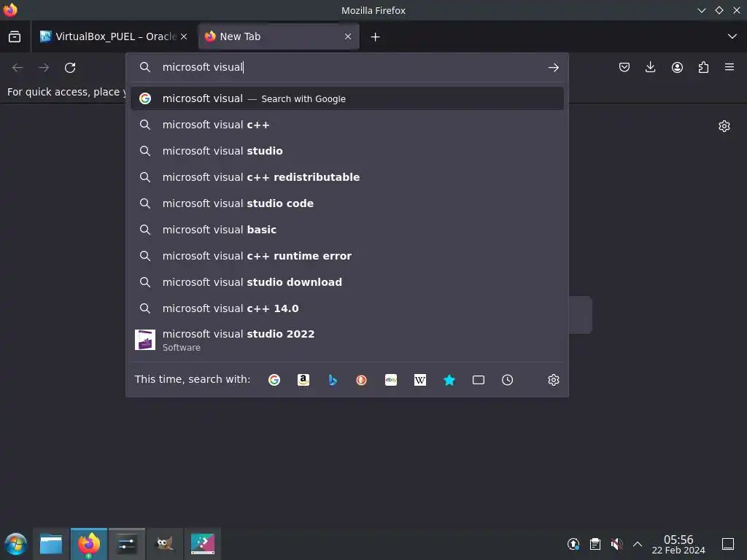Search bookmarks using the star icon
Image resolution: width=747 pixels, height=560 pixels.
click(449, 380)
